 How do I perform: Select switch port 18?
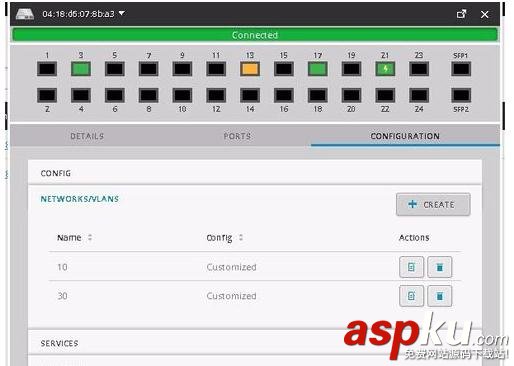318,95
